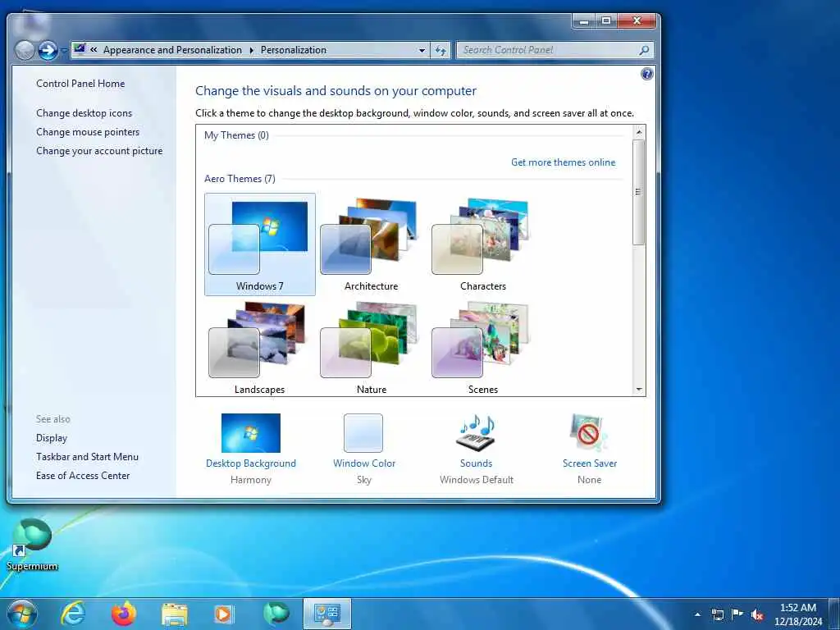Click the Window Color link
840x630 pixels.
point(364,463)
